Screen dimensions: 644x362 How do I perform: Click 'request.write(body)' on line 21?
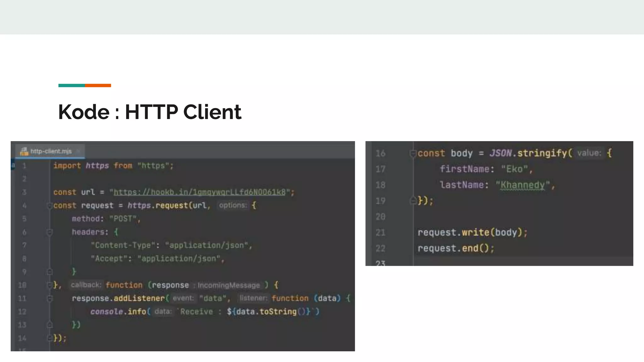point(470,232)
